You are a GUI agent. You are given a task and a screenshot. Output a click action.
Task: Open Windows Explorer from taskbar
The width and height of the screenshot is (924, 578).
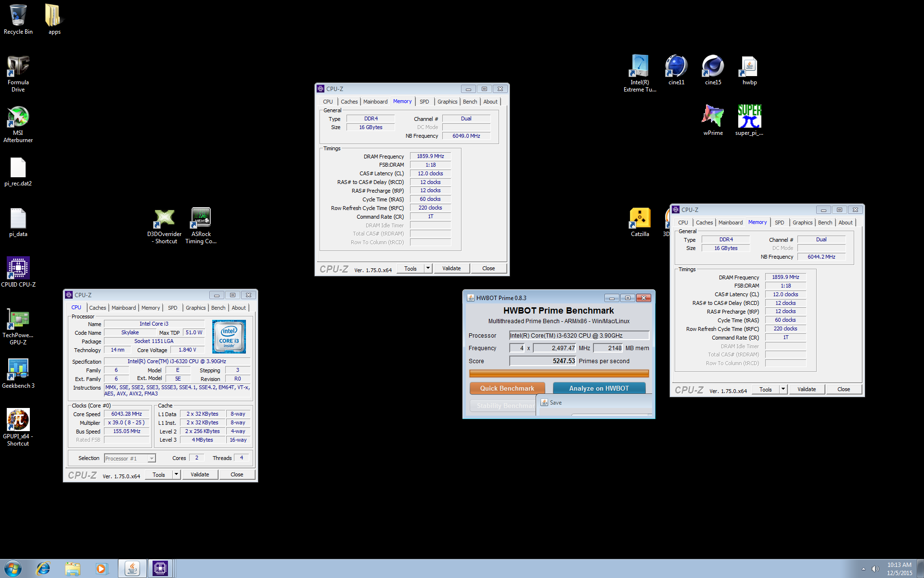(73, 569)
